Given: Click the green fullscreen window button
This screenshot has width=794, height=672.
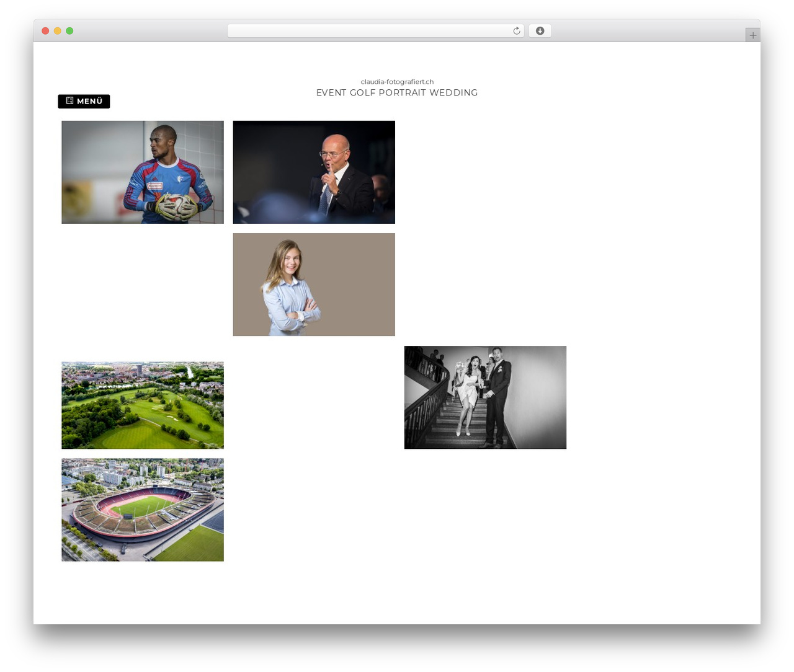Looking at the screenshot, I should 69,31.
